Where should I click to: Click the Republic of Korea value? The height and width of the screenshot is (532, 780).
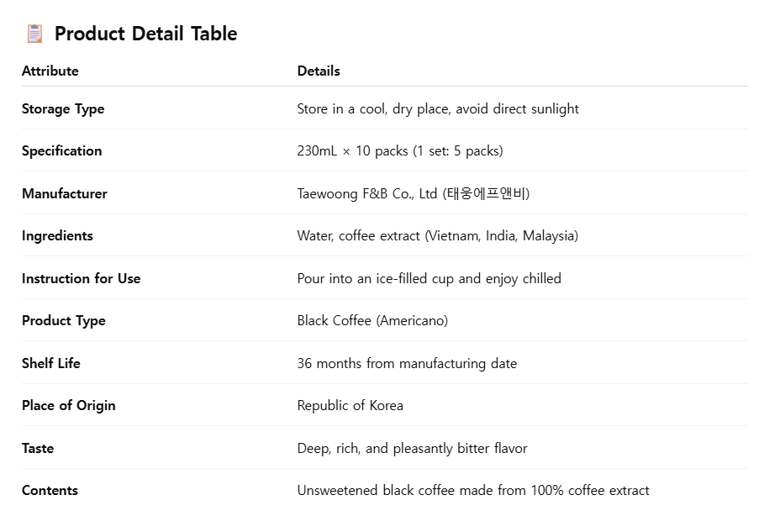tap(350, 405)
